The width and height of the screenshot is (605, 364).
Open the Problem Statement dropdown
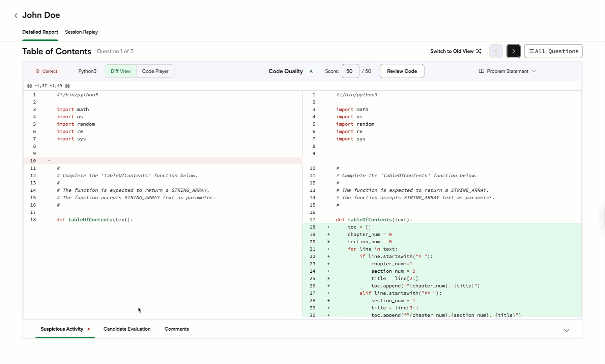coord(534,71)
